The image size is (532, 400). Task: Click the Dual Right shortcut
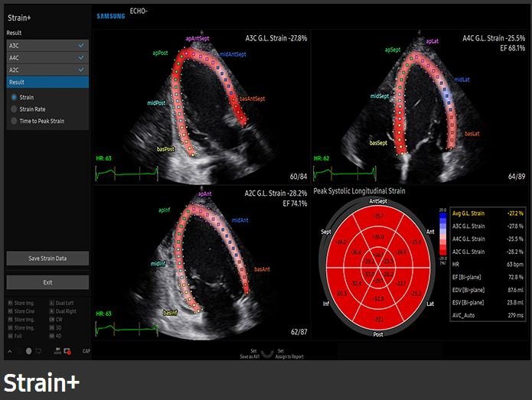click(63, 311)
